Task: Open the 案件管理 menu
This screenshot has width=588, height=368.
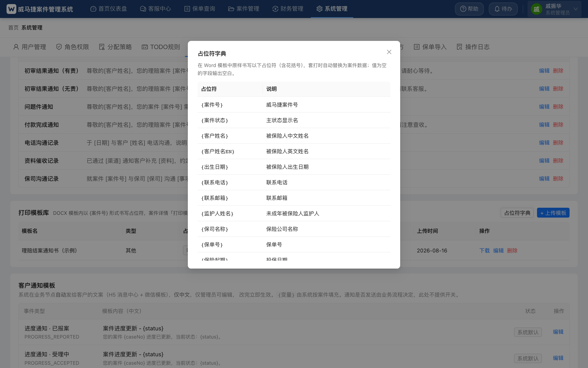Action: (244, 9)
